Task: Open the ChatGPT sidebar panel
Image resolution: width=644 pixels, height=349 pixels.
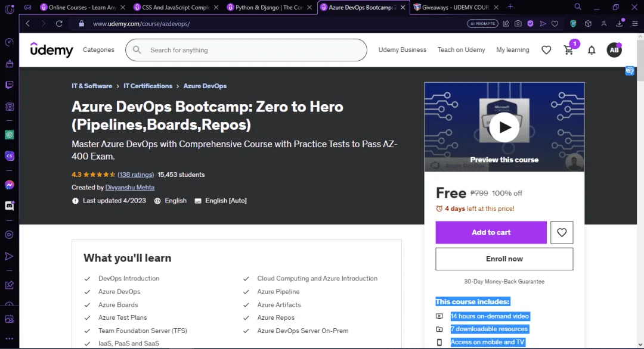Action: [x=9, y=135]
